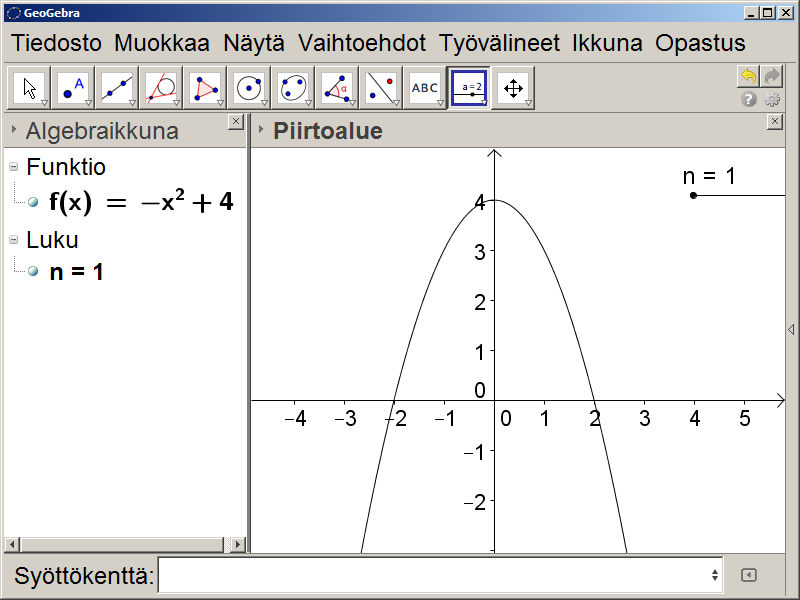Select the Slider a=2 tool
Screen dimensions: 800x600
[x=469, y=88]
